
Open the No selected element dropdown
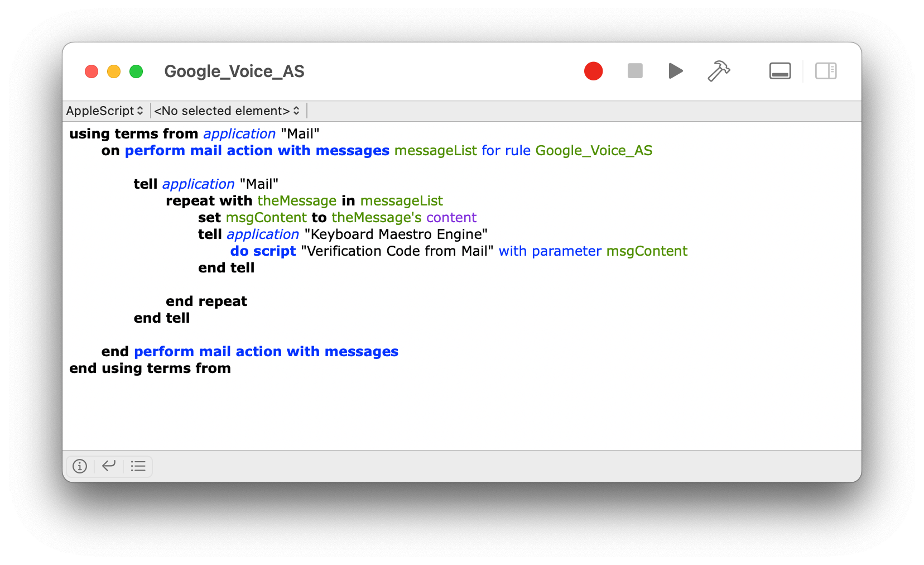227,111
